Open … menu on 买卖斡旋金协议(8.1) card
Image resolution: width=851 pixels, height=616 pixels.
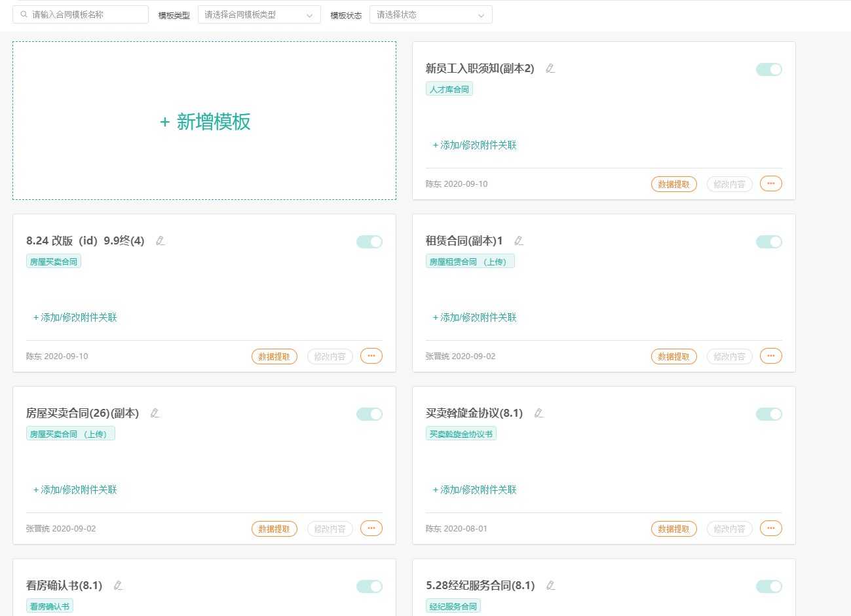coord(771,528)
